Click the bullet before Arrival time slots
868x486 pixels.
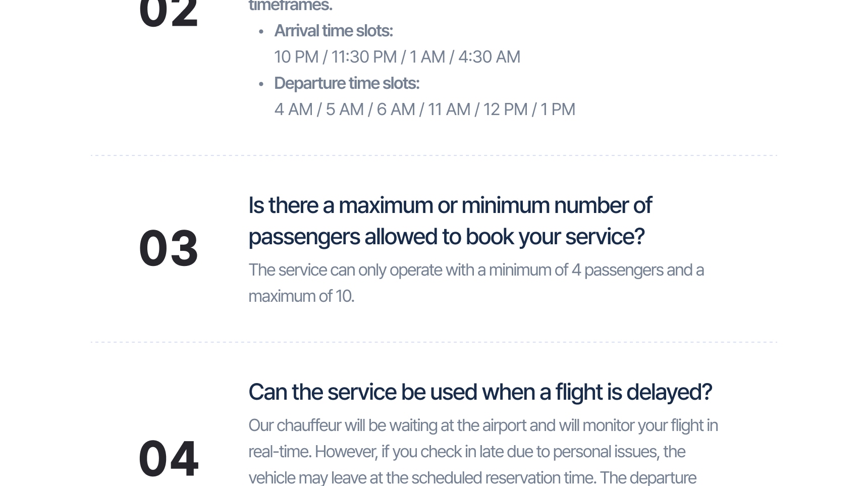pos(261,32)
